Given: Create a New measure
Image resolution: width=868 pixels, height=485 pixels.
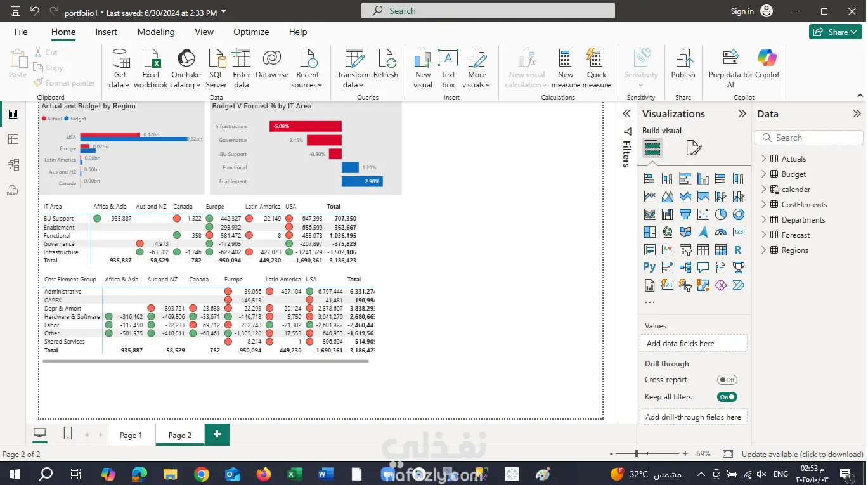Looking at the screenshot, I should (566, 68).
